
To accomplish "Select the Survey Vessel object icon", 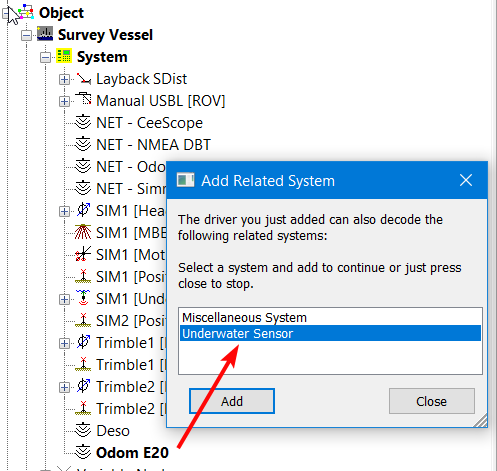I will [45, 34].
